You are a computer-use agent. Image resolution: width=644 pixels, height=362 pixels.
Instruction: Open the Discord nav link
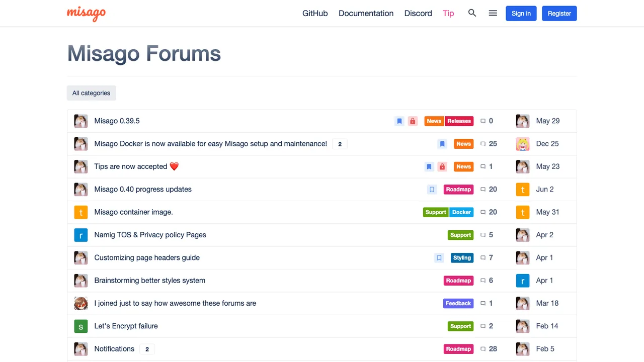pos(418,14)
